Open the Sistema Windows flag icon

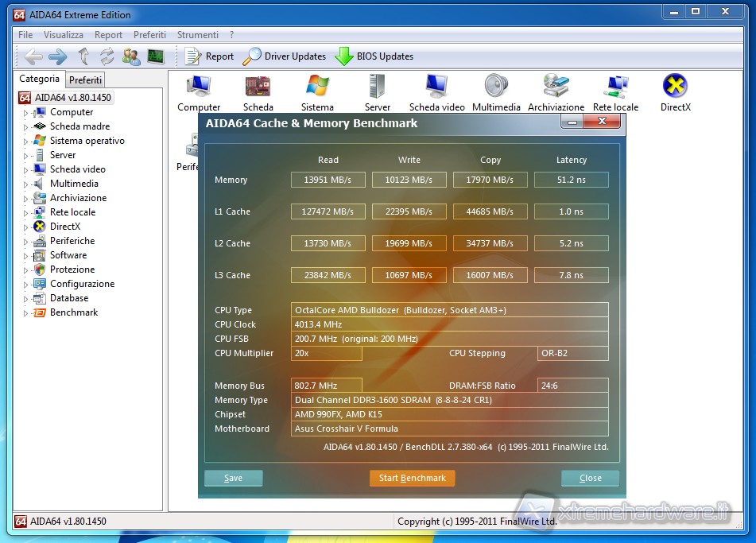point(317,87)
